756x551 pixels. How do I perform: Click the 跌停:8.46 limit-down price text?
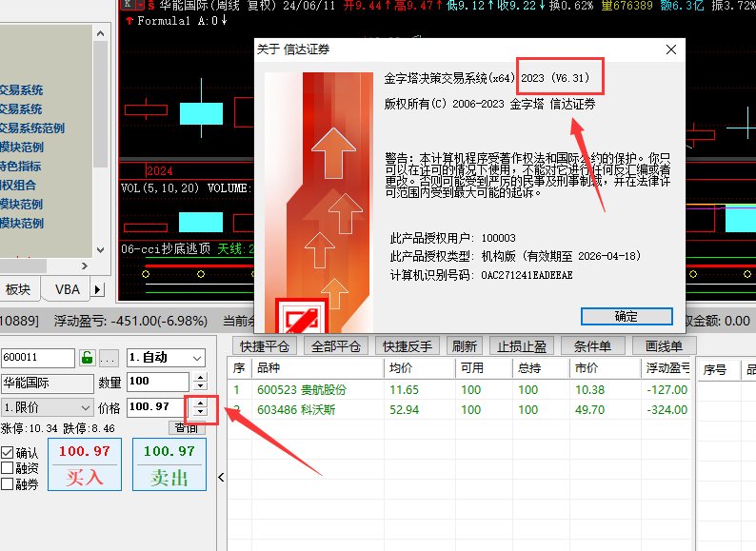tap(89, 428)
